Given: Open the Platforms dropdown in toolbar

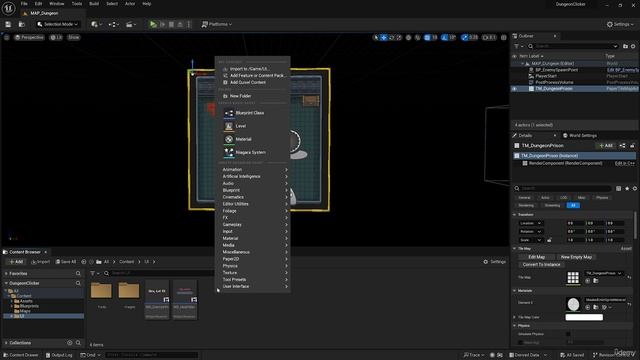Looking at the screenshot, I should tap(217, 24).
